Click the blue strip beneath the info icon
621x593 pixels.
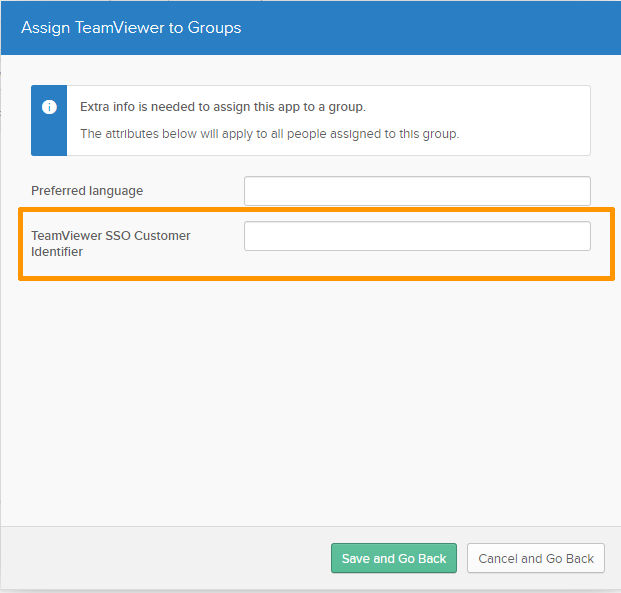click(49, 137)
